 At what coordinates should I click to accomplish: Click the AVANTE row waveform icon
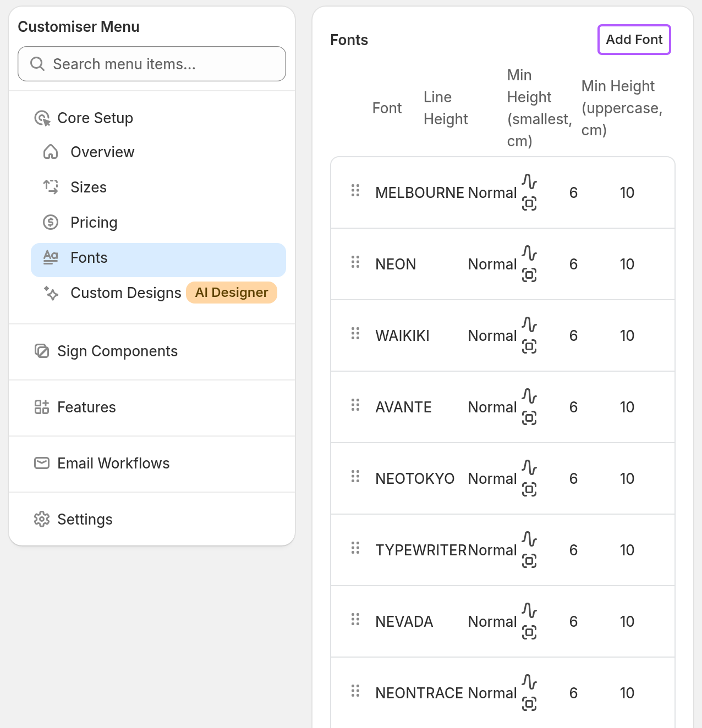pos(529,396)
